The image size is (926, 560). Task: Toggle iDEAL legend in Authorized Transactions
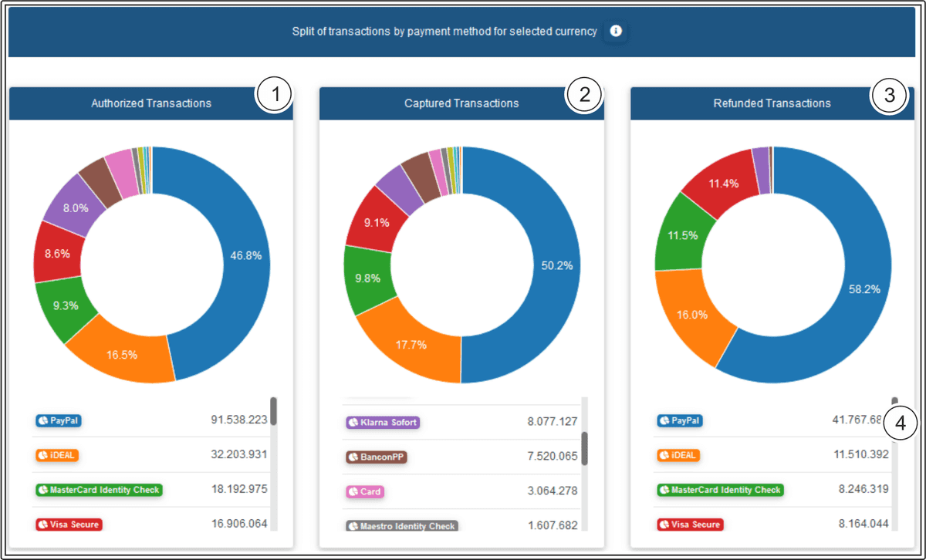57,455
